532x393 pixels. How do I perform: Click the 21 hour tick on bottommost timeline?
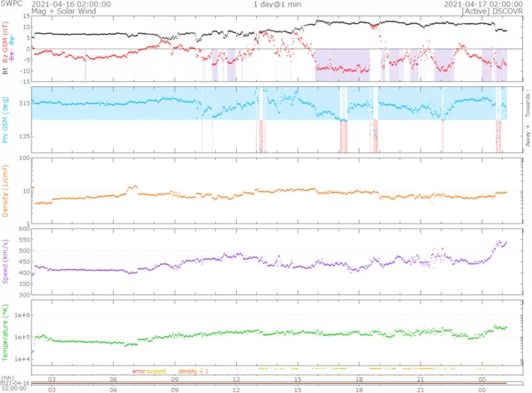[x=421, y=388]
